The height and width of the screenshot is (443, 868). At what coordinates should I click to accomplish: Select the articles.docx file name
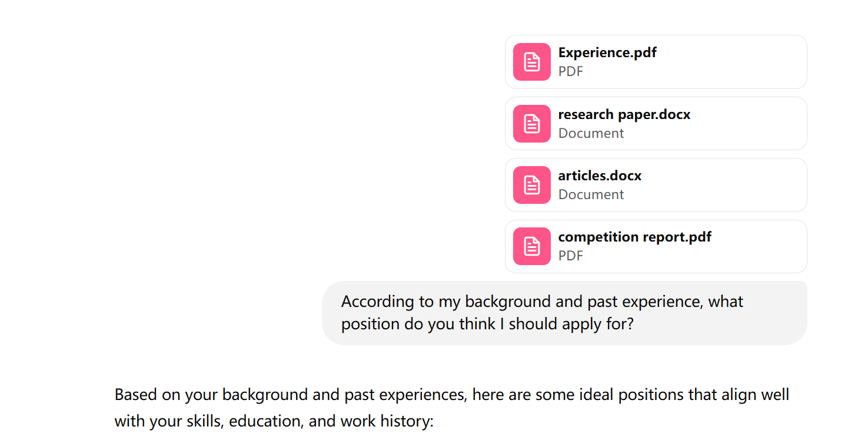600,176
